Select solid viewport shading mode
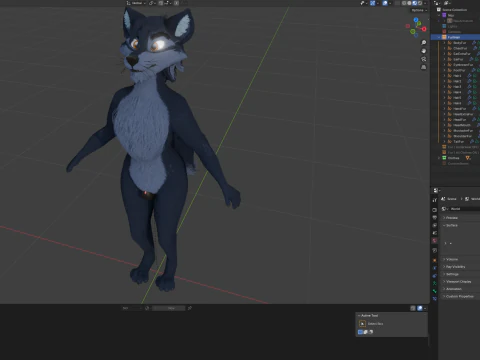The width and height of the screenshot is (480, 360). click(x=409, y=3)
